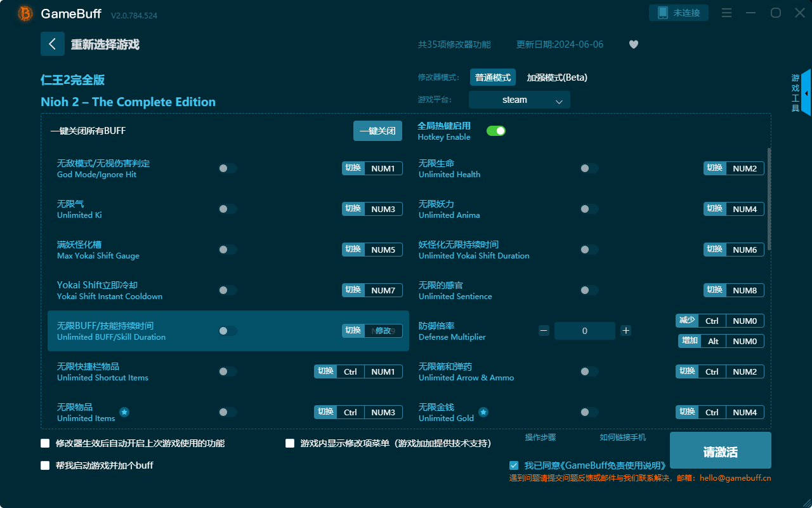Image resolution: width=812 pixels, height=508 pixels.
Task: Switch to enhanced mode (Beta) tab
Action: [557, 77]
